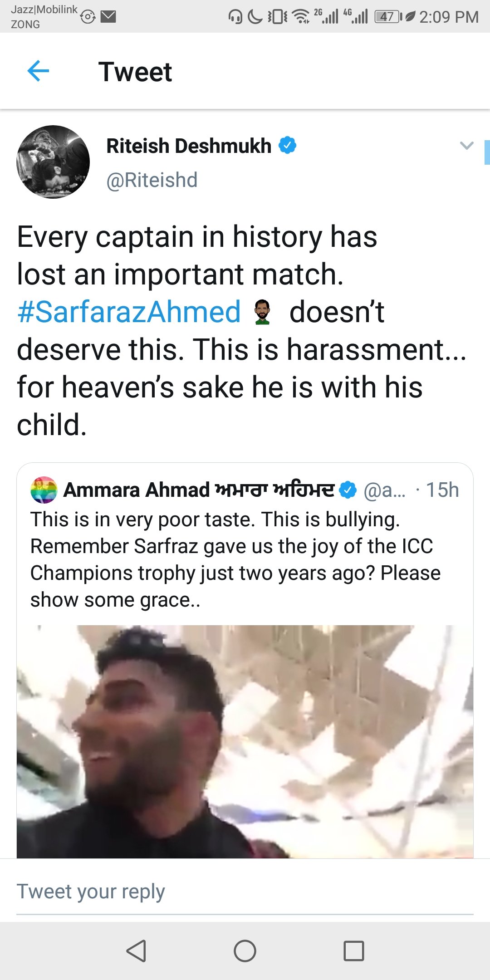Tap Riteish Deshmukh's verified badge

(x=287, y=146)
